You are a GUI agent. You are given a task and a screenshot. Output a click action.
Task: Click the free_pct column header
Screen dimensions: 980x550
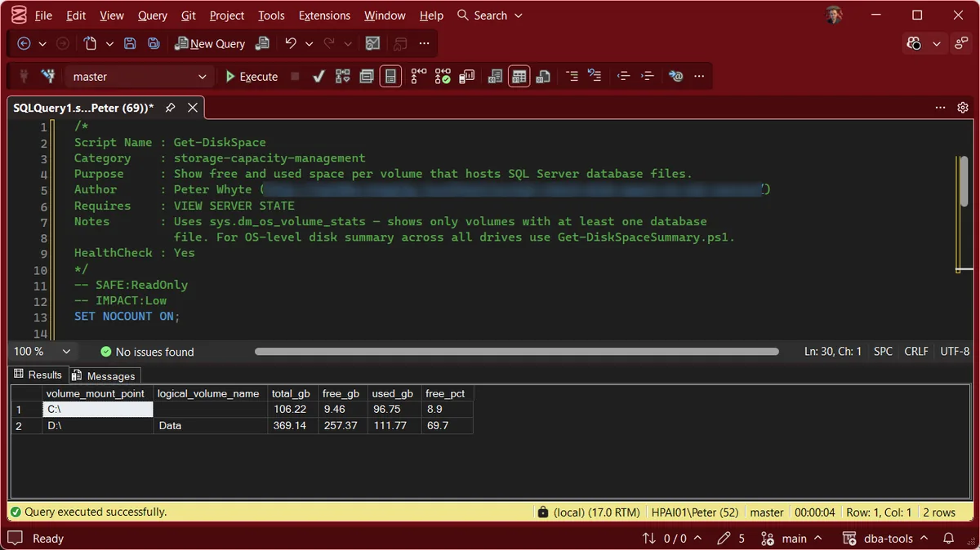[x=448, y=393]
